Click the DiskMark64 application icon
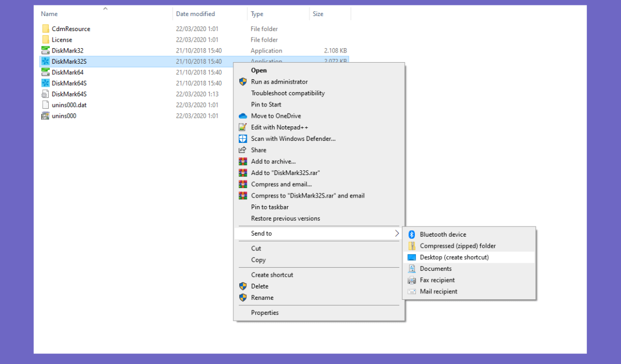 pos(46,72)
